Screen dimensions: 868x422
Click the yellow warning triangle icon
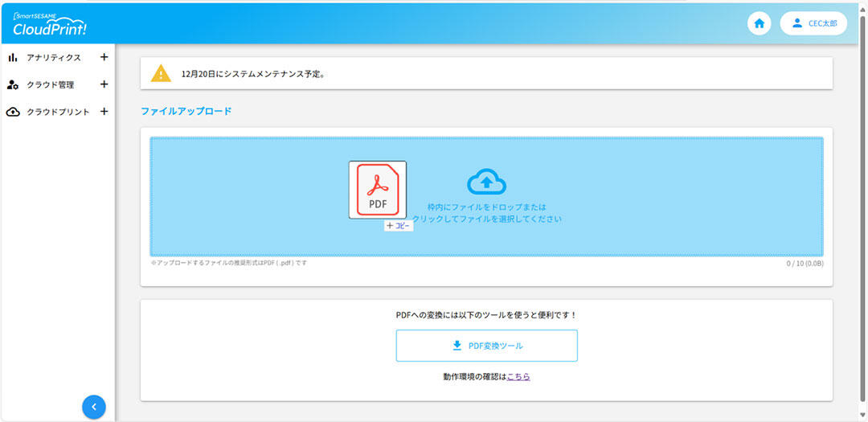click(x=162, y=74)
